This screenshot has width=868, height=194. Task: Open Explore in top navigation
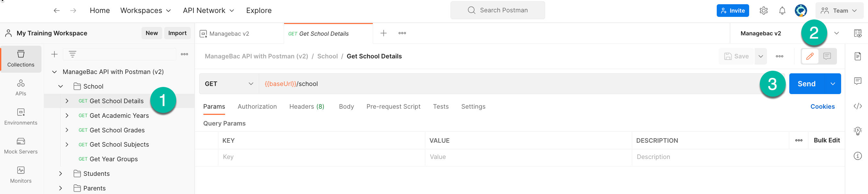point(259,10)
